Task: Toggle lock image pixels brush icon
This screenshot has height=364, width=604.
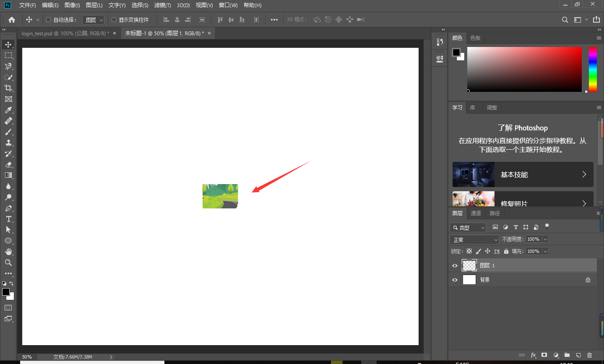Action: point(478,251)
